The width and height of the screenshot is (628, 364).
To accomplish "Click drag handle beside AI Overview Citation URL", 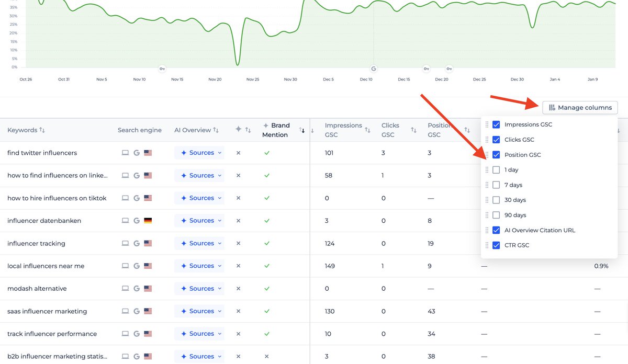I will click(487, 230).
